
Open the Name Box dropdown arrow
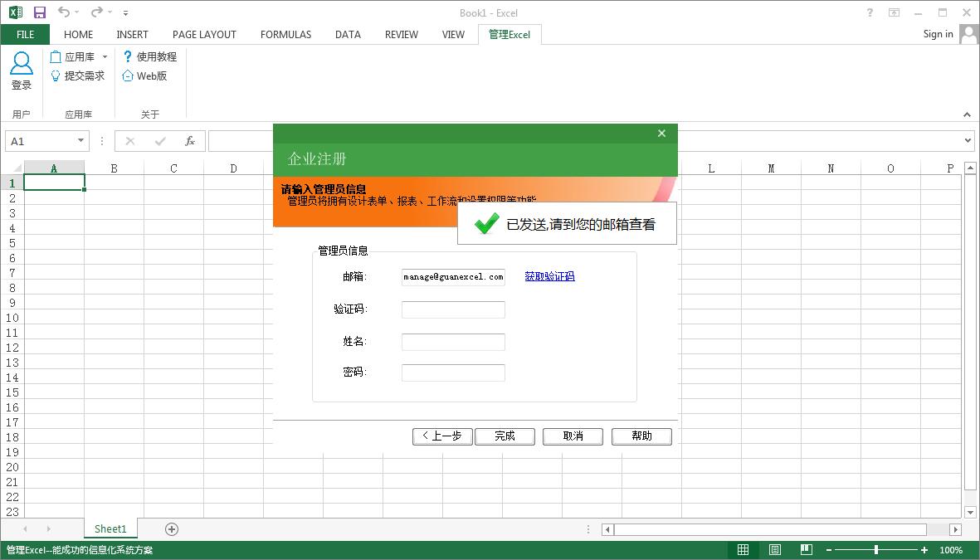pos(80,141)
